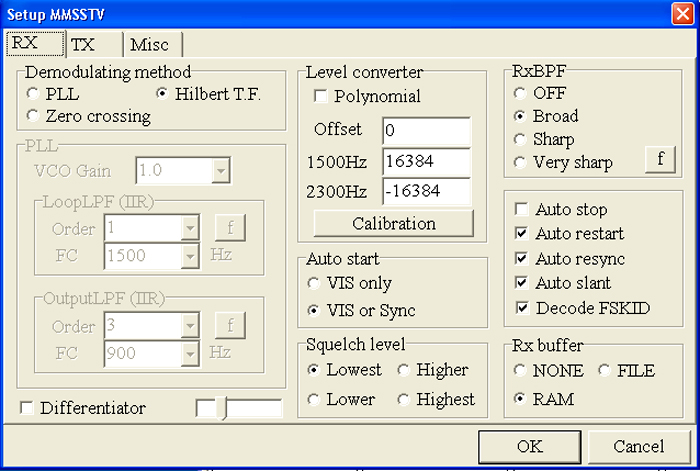Image resolution: width=700 pixels, height=471 pixels.
Task: Click the Cancel button
Action: point(639,446)
